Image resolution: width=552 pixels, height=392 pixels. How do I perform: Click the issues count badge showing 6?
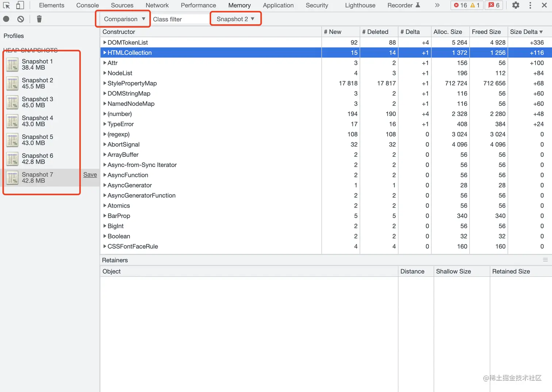494,5
